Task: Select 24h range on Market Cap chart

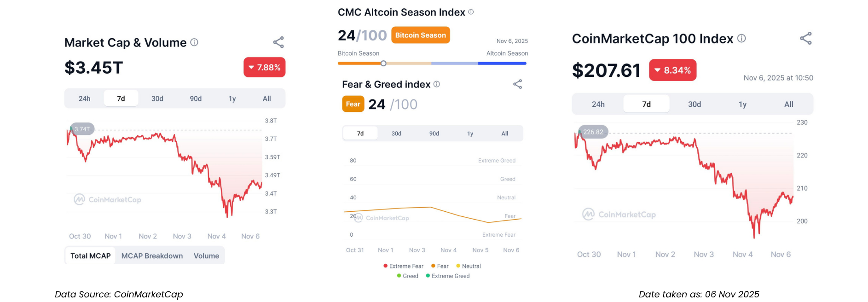Action: pyautogui.click(x=84, y=99)
